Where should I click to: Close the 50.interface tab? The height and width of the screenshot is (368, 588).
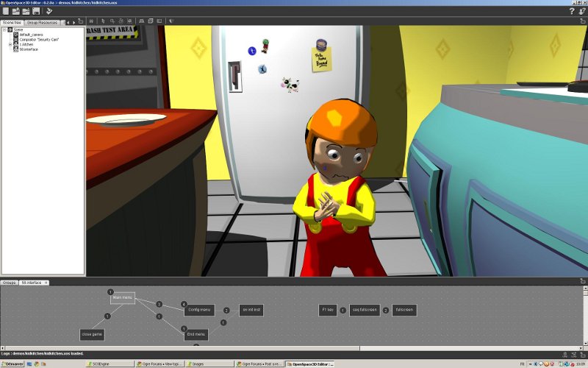coord(46,283)
